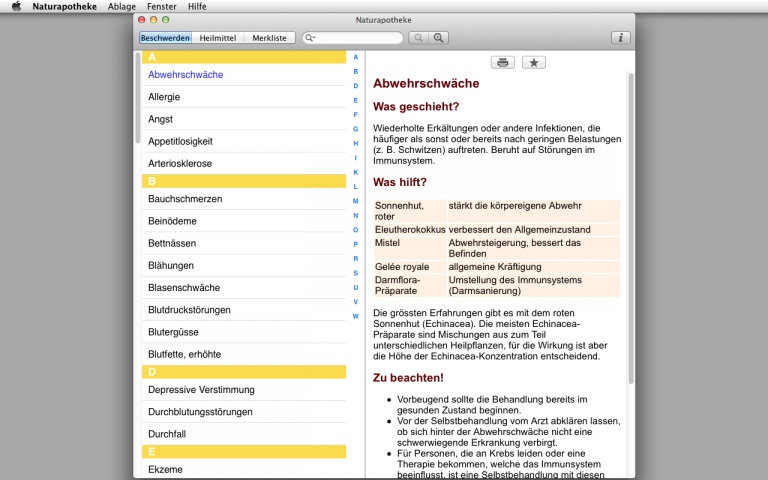
Task: Select Beinödeme in the list
Action: click(244, 221)
